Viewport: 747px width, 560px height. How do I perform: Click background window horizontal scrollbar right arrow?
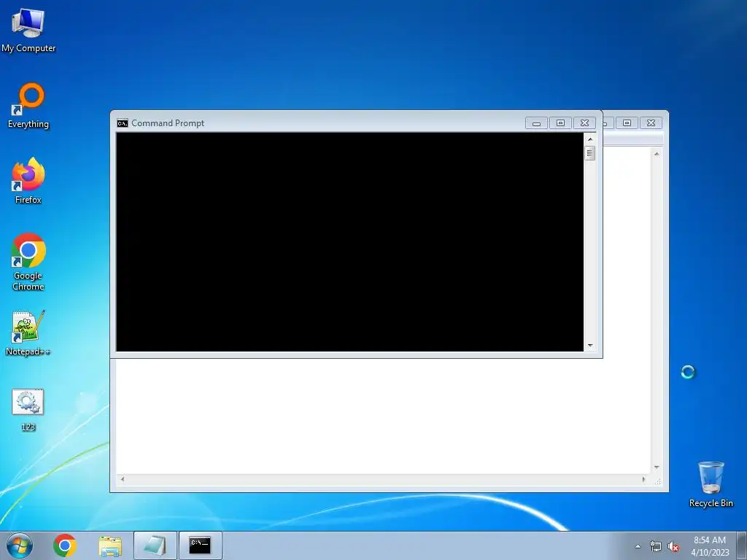tap(643, 480)
